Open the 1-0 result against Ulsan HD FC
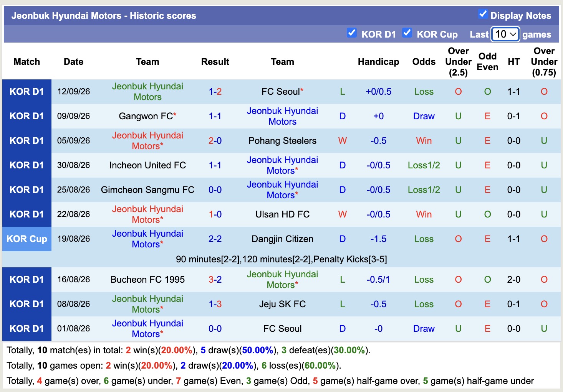 tap(215, 214)
